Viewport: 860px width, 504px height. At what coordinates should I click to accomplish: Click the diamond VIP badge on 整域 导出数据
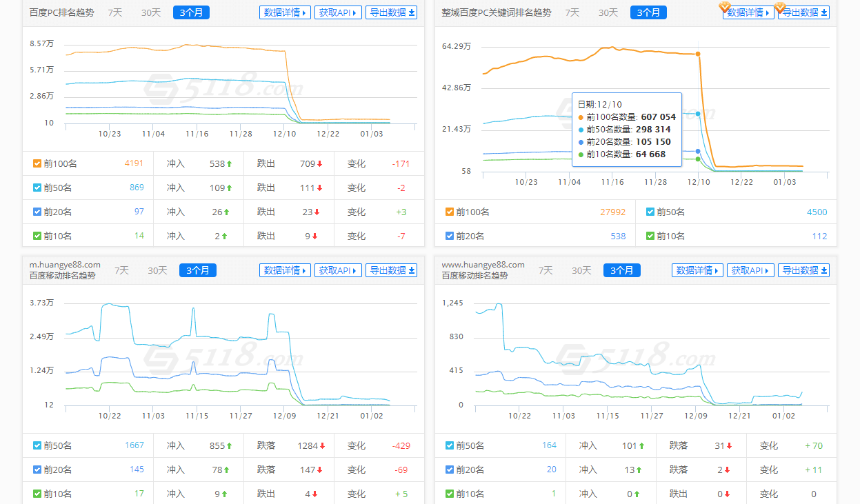pos(780,7)
